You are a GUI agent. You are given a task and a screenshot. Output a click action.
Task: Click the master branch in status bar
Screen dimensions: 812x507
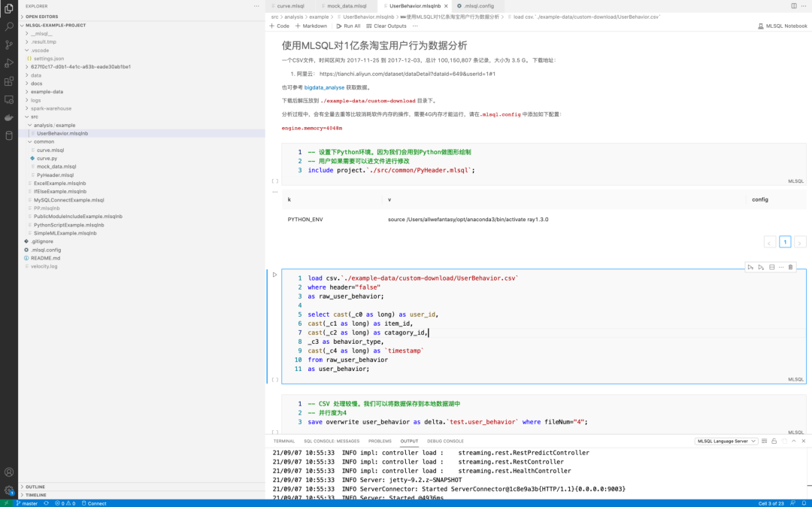(26, 503)
